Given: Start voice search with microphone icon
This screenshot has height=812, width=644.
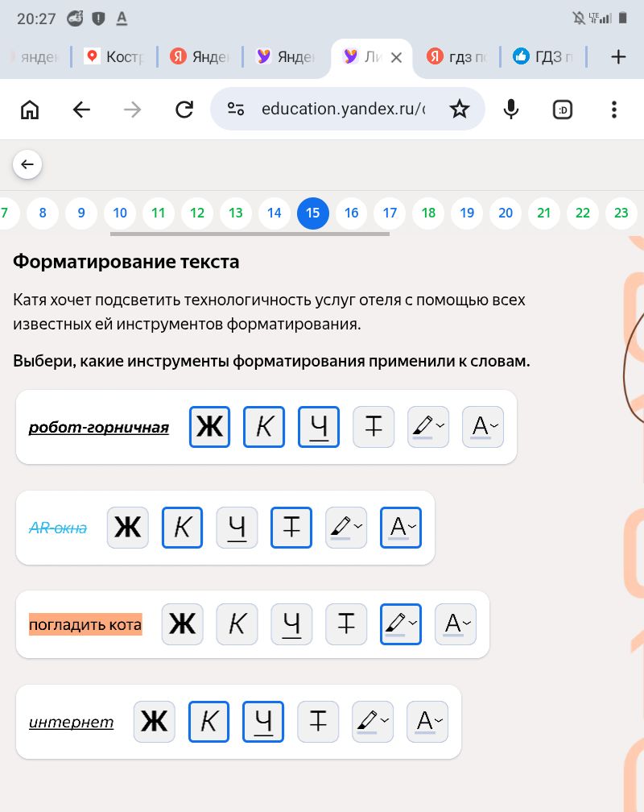Looking at the screenshot, I should 511,110.
